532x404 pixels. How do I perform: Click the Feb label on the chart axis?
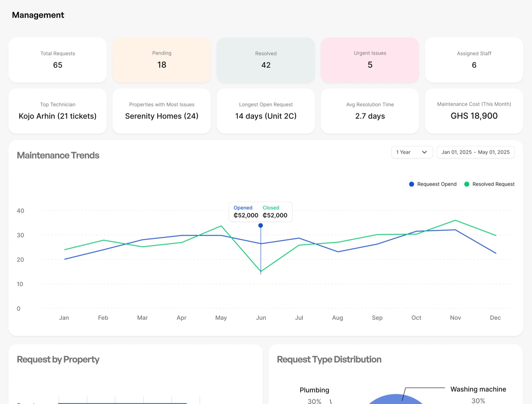(x=103, y=318)
